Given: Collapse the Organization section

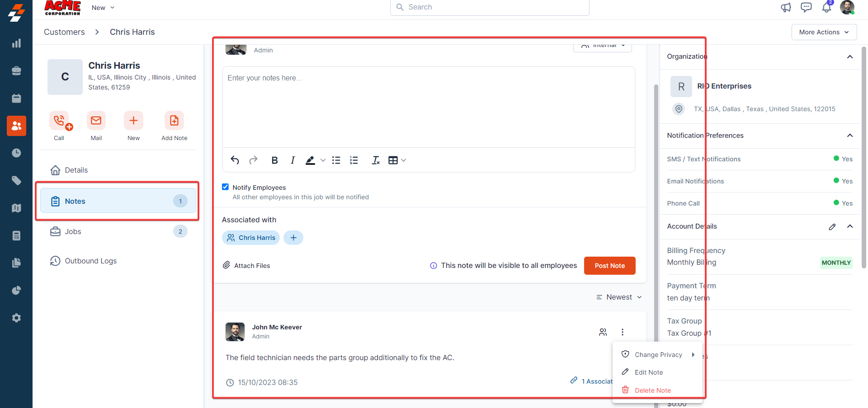Looking at the screenshot, I should (x=850, y=57).
